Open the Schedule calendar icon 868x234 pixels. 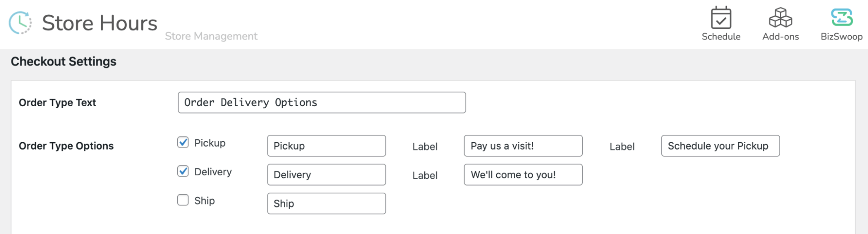point(721,18)
